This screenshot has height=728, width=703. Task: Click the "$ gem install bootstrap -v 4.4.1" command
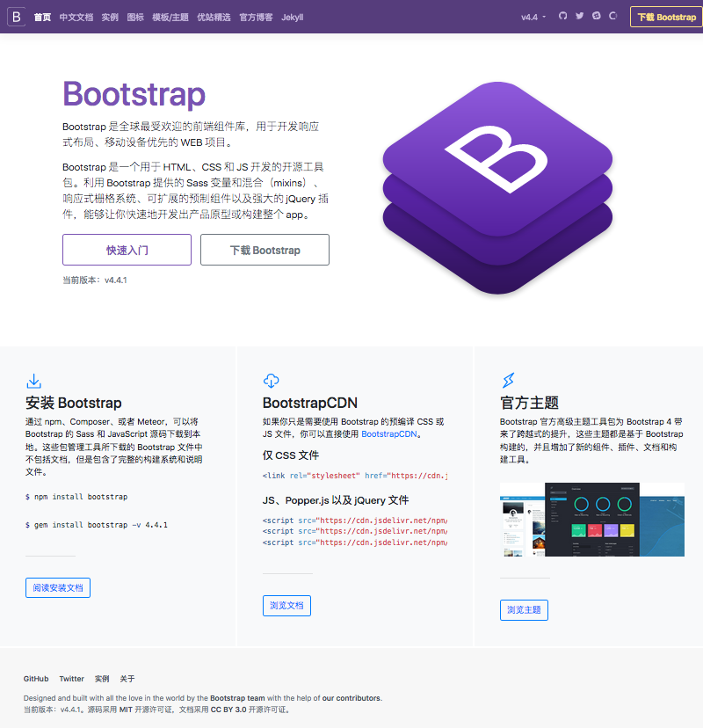pyautogui.click(x=97, y=525)
